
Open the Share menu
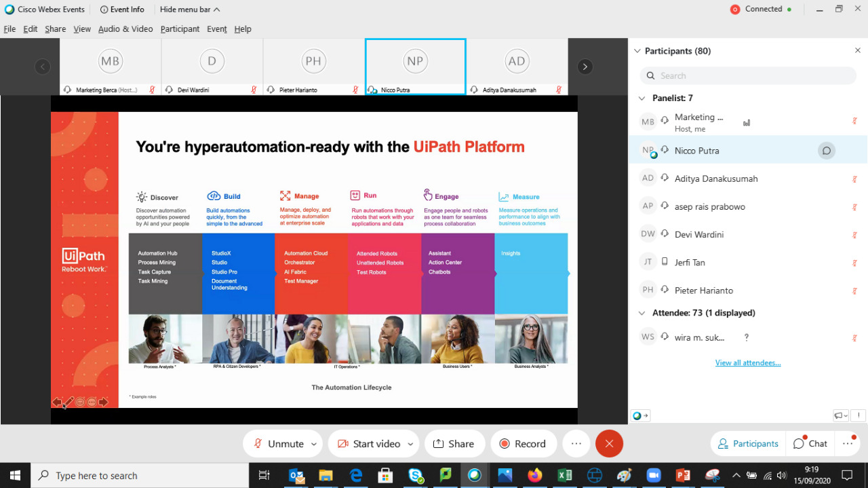coord(56,29)
